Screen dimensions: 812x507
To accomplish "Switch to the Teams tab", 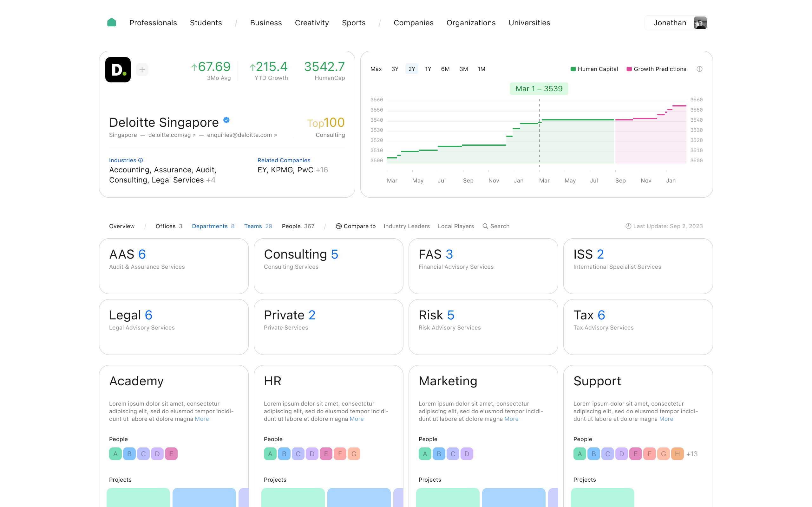I will point(258,226).
